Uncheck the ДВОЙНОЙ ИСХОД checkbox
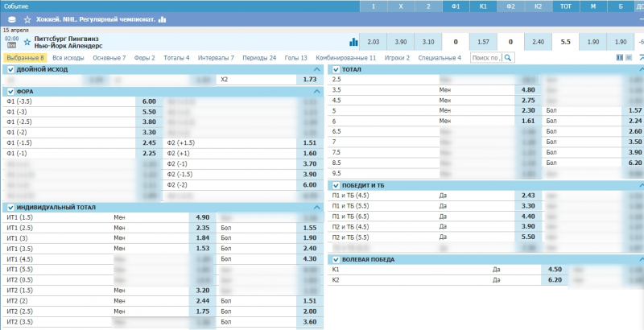Image resolution: width=644 pixels, height=330 pixels. (10, 70)
